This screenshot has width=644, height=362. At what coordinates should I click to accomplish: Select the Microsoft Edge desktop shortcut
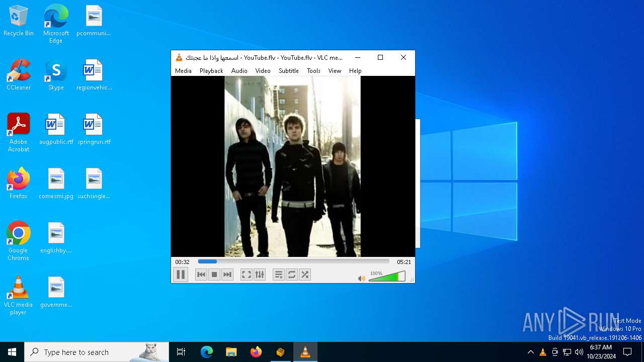click(x=56, y=24)
